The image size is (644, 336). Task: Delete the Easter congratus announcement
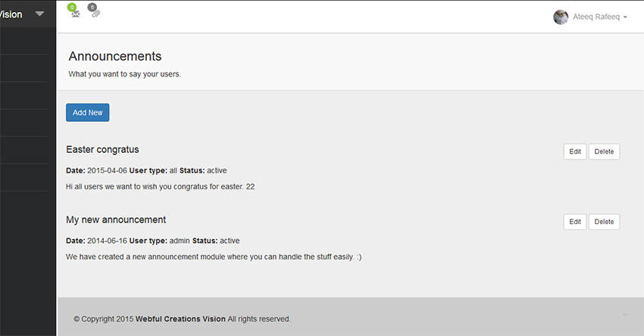pyautogui.click(x=604, y=151)
